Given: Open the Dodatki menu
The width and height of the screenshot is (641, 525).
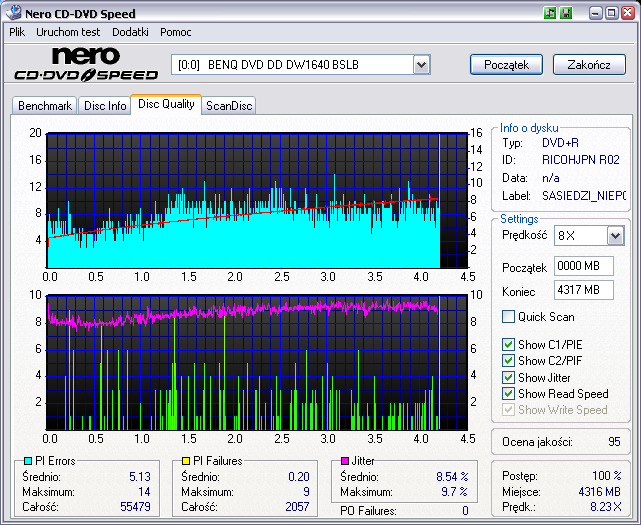Looking at the screenshot, I should click(130, 32).
